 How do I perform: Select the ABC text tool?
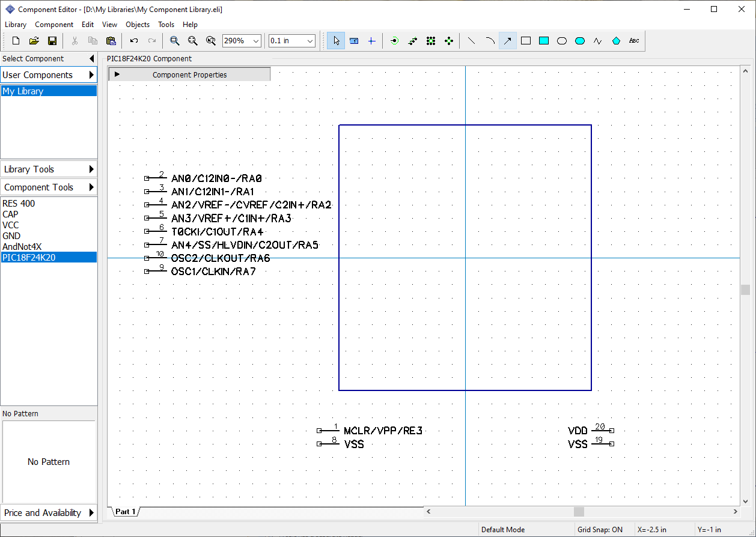coord(634,41)
